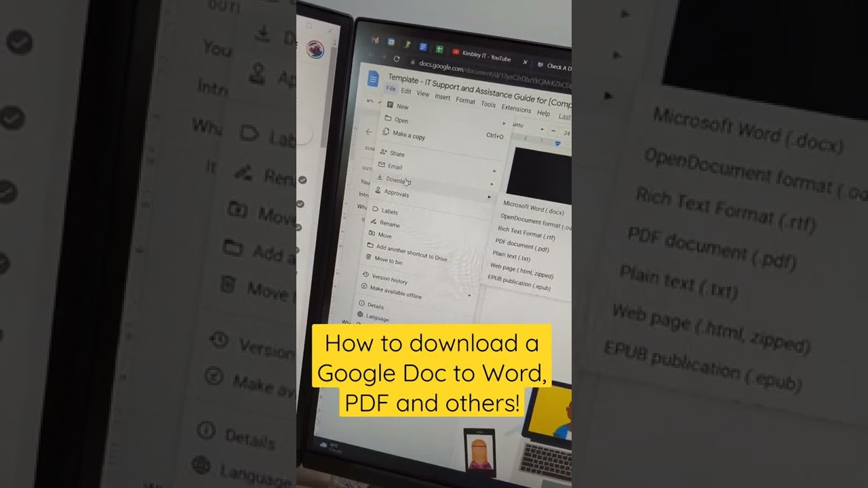This screenshot has height=488, width=868.
Task: Click the Move to bin trash icon
Action: coord(368,258)
